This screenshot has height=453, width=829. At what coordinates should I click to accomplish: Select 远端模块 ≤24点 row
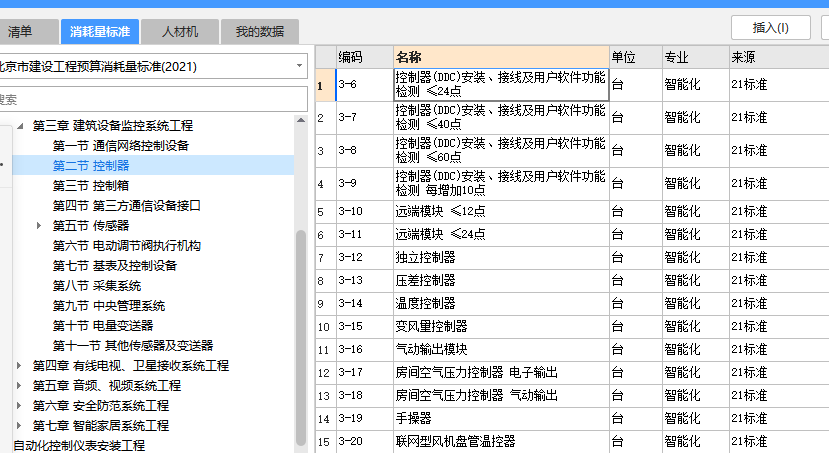[x=501, y=235]
